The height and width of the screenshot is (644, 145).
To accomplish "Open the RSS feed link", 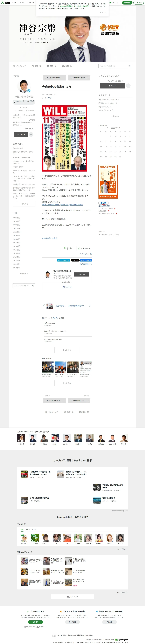I will tap(102, 232).
